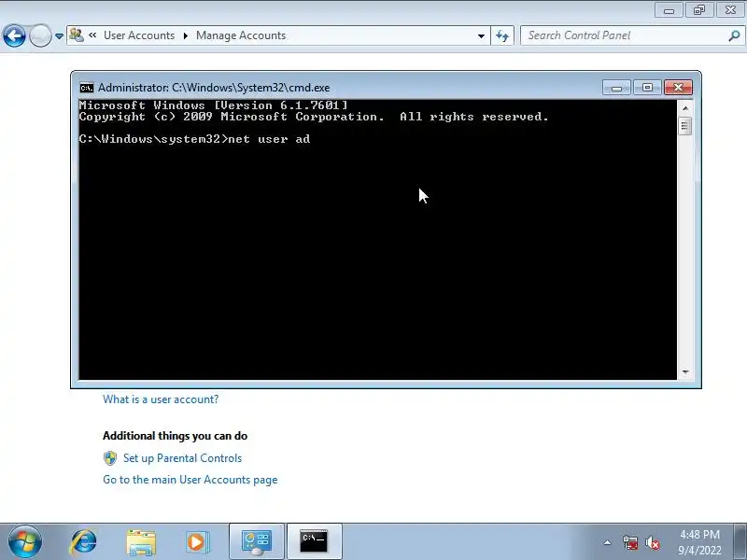
Task: Switch to Control Panel taskbar button
Action: point(257,542)
